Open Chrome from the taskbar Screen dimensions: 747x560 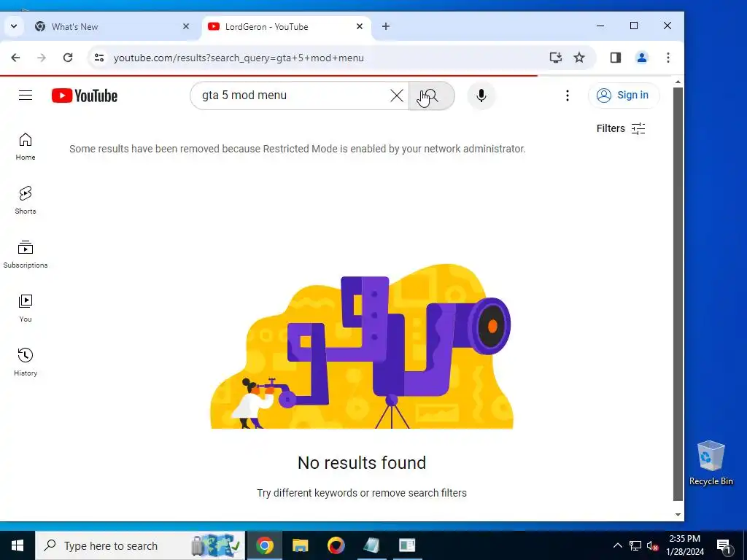[x=264, y=545]
